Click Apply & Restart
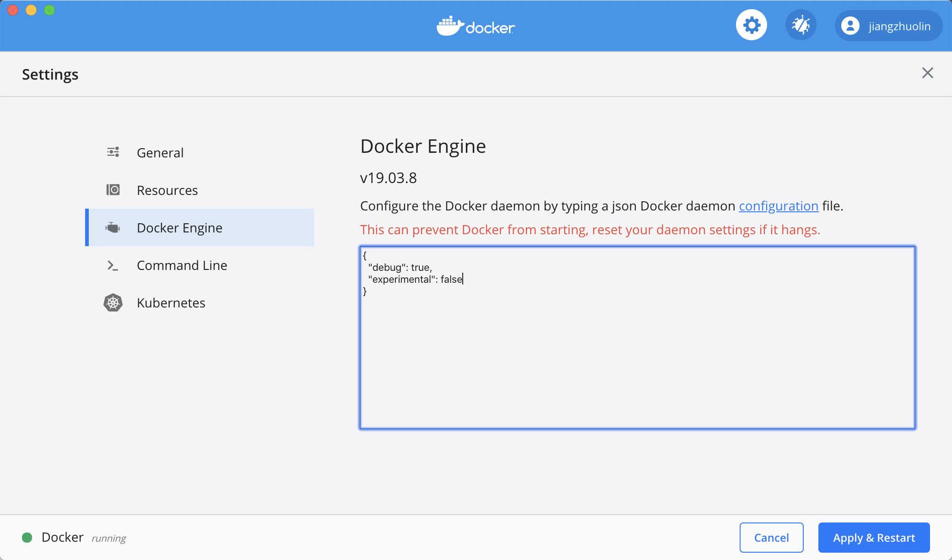Screen dimensions: 952x560 click(x=874, y=538)
